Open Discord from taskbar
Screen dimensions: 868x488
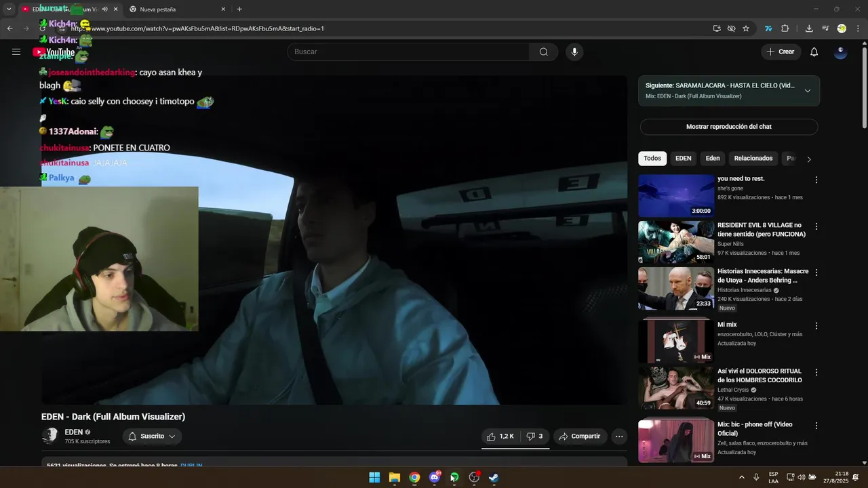coord(435,477)
